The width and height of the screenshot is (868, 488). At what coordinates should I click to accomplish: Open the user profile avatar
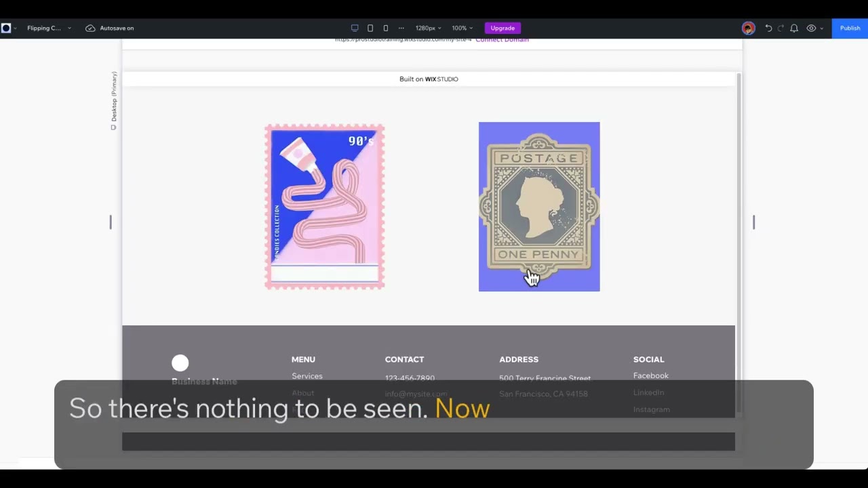pyautogui.click(x=748, y=28)
